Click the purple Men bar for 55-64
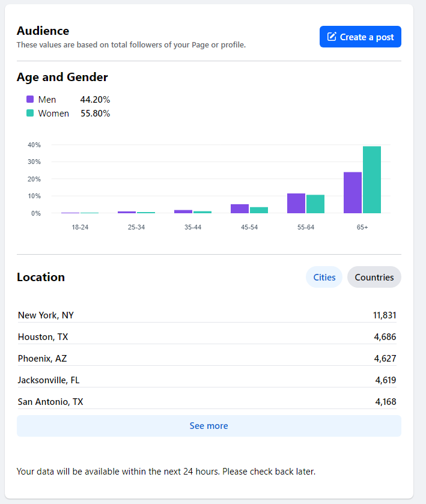 pyautogui.click(x=296, y=203)
